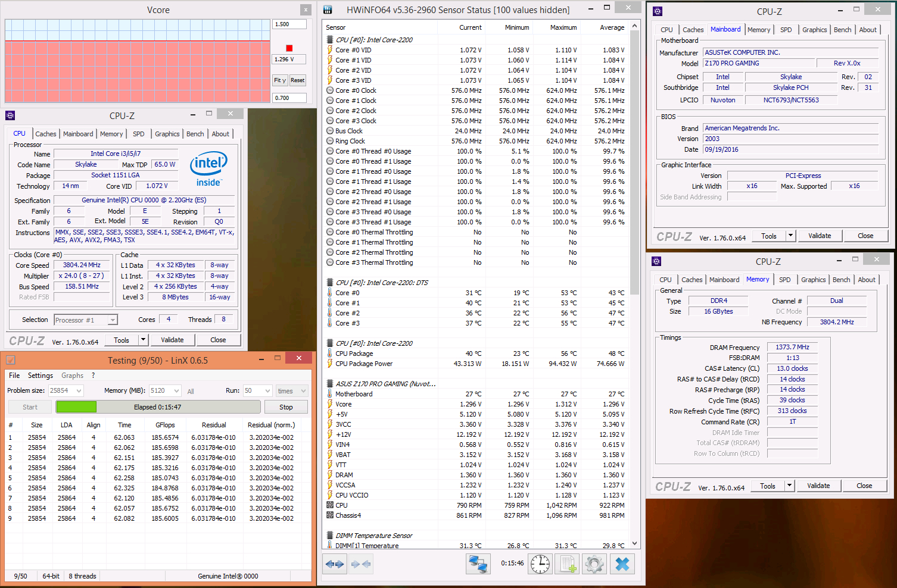Click the fan icon beside Chassis4 row

[330, 515]
